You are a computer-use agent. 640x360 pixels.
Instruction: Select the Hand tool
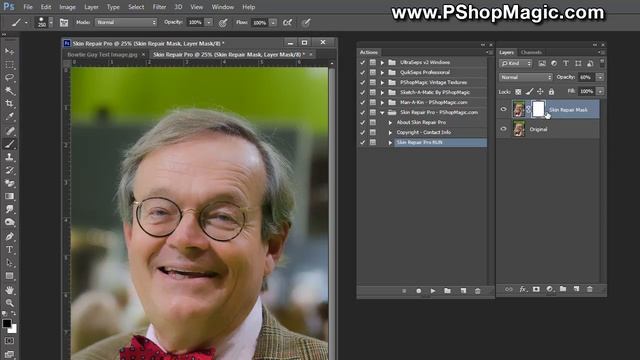point(9,290)
